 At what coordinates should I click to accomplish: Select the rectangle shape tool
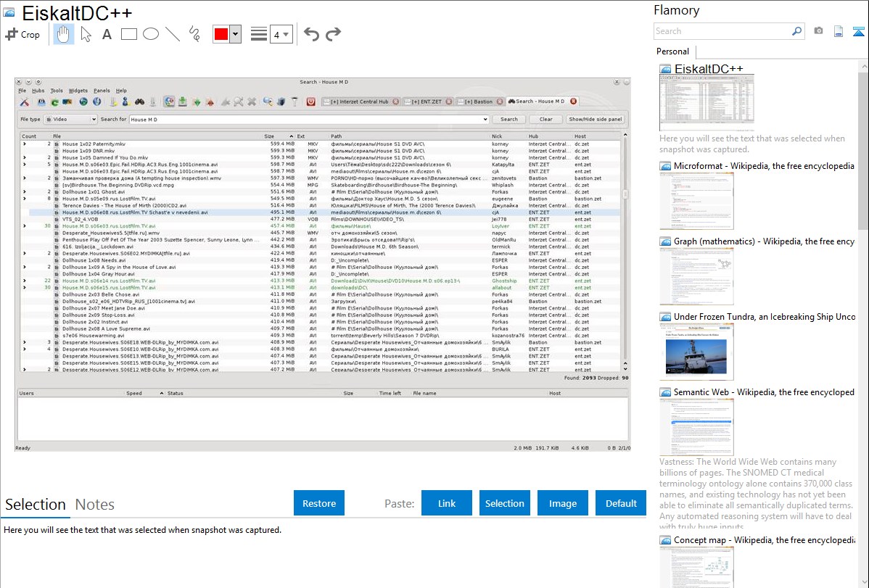pyautogui.click(x=129, y=34)
